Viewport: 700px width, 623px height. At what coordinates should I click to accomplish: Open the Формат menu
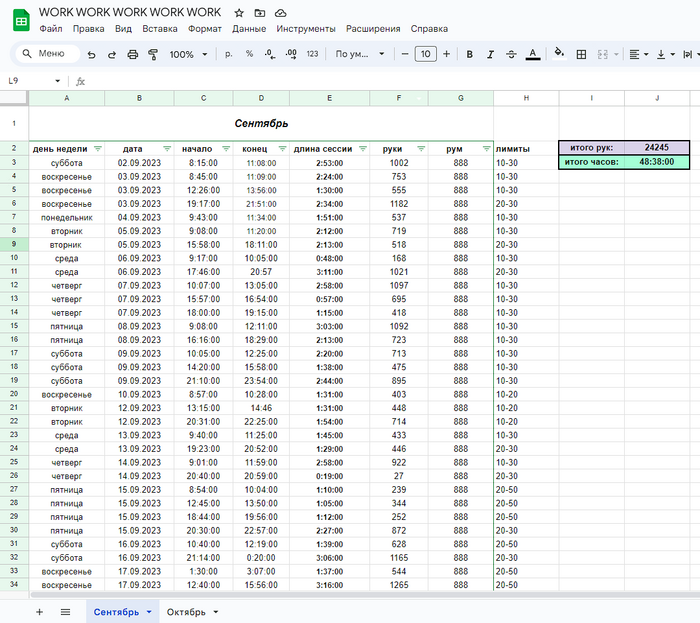point(205,29)
